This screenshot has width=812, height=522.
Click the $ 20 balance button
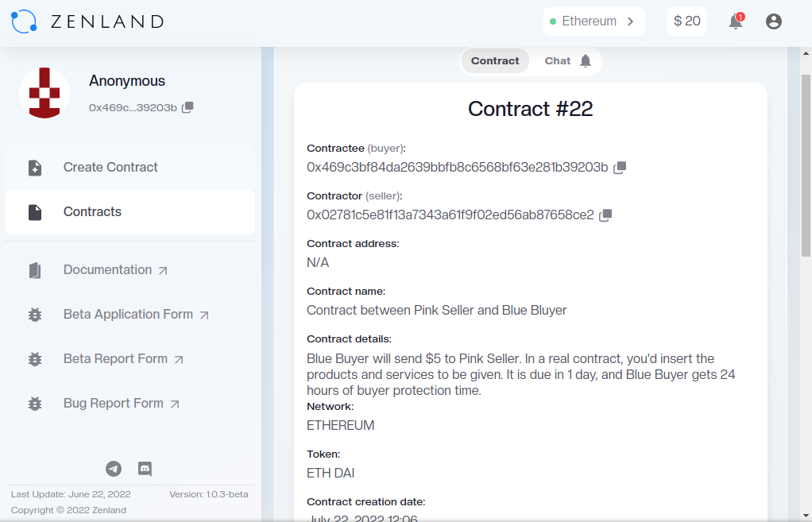687,21
